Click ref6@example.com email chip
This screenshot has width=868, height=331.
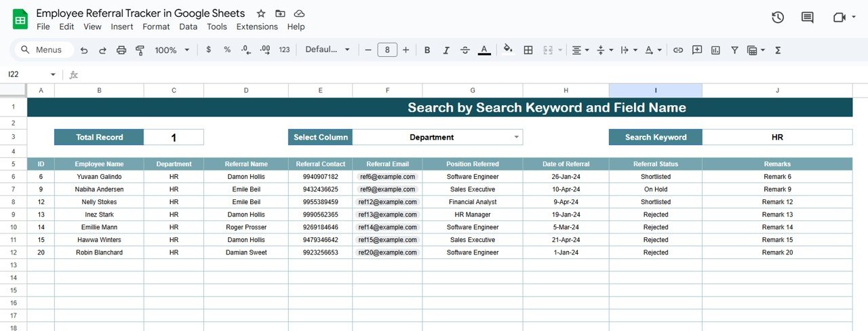click(x=387, y=176)
